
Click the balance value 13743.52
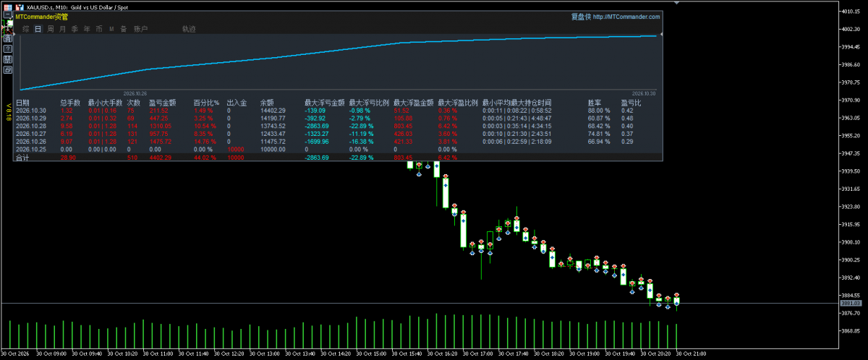[273, 126]
